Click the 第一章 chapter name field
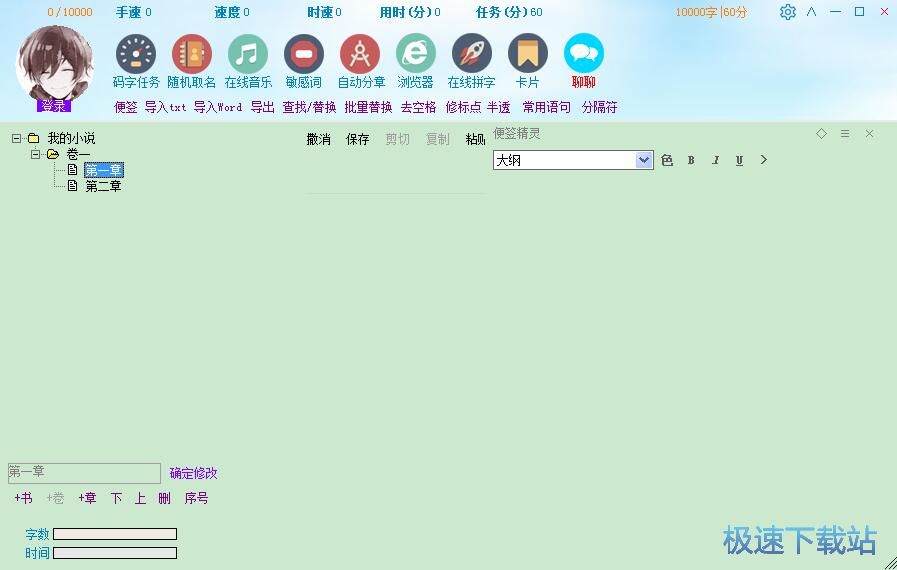Screen dimensions: 897x570 click(x=84, y=473)
